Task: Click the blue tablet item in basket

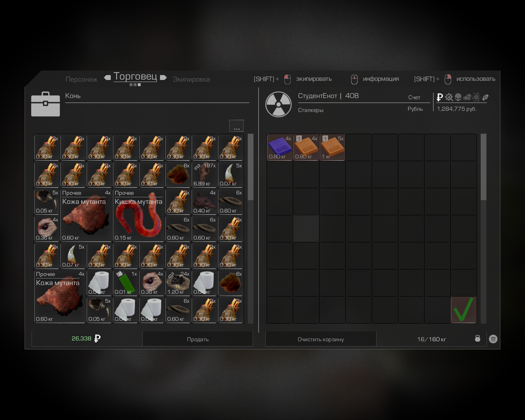Action: point(280,147)
